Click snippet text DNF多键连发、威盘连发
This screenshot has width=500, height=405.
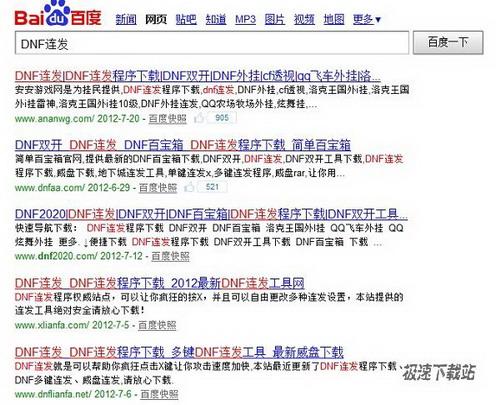click(94, 380)
